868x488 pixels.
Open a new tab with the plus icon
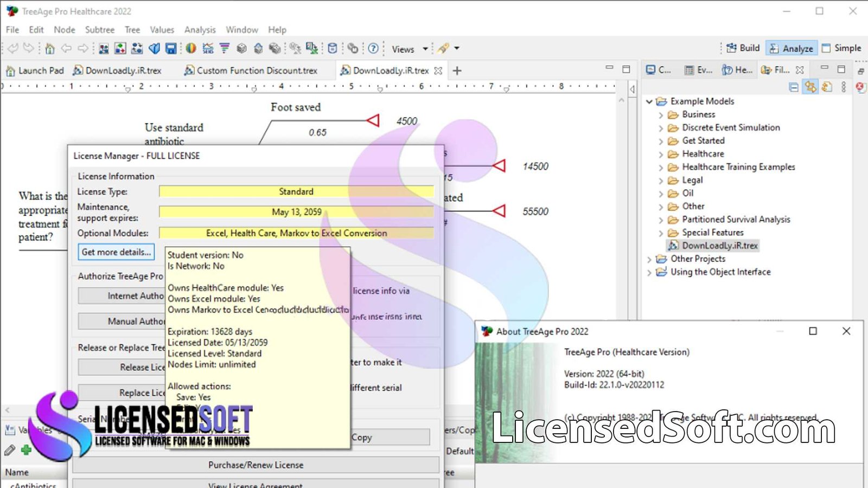pos(457,70)
